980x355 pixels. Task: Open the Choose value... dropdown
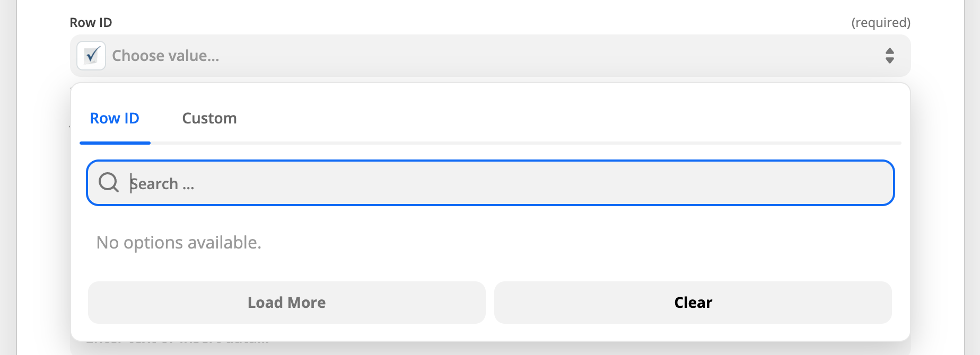pos(491,56)
